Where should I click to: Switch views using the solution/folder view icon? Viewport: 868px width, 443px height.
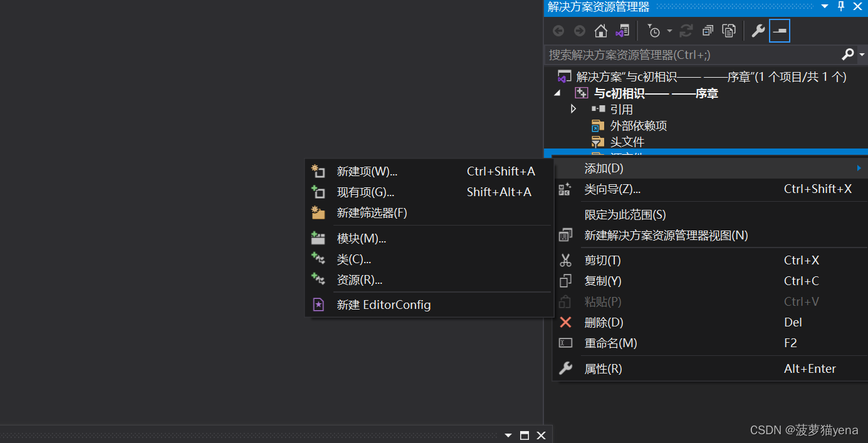[x=622, y=31]
